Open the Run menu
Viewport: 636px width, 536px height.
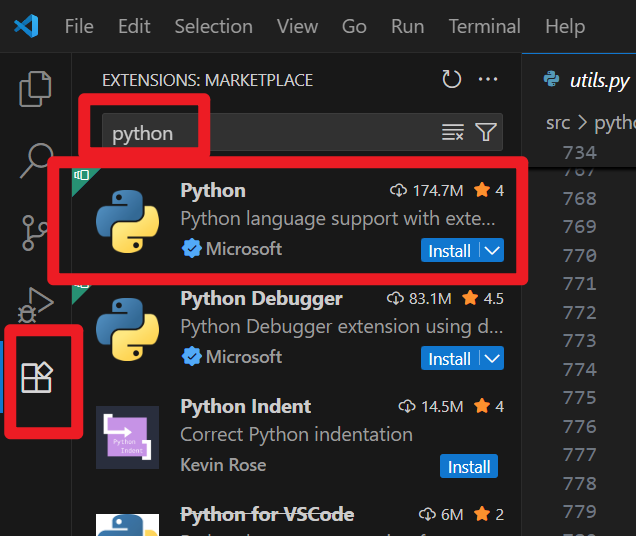coord(408,26)
